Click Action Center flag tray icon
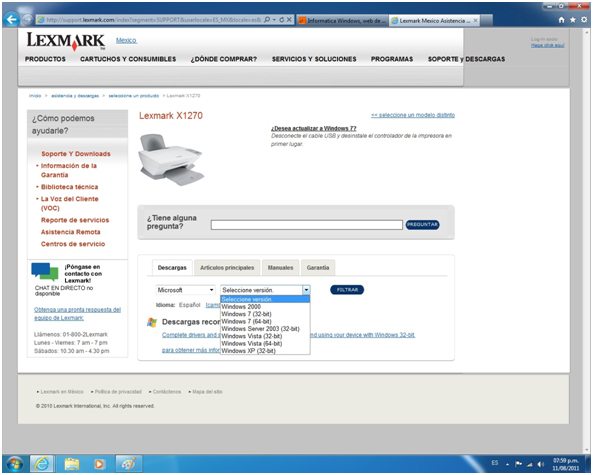Image resolution: width=593 pixels, height=475 pixels. pos(518,464)
